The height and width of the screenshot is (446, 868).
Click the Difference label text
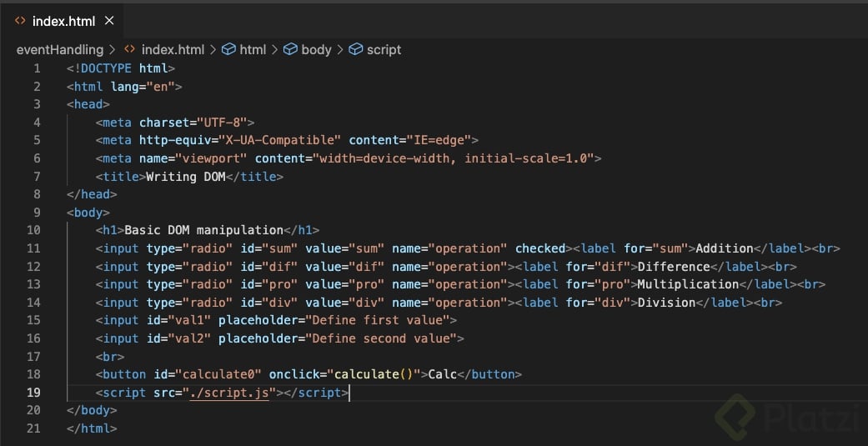tap(674, 267)
